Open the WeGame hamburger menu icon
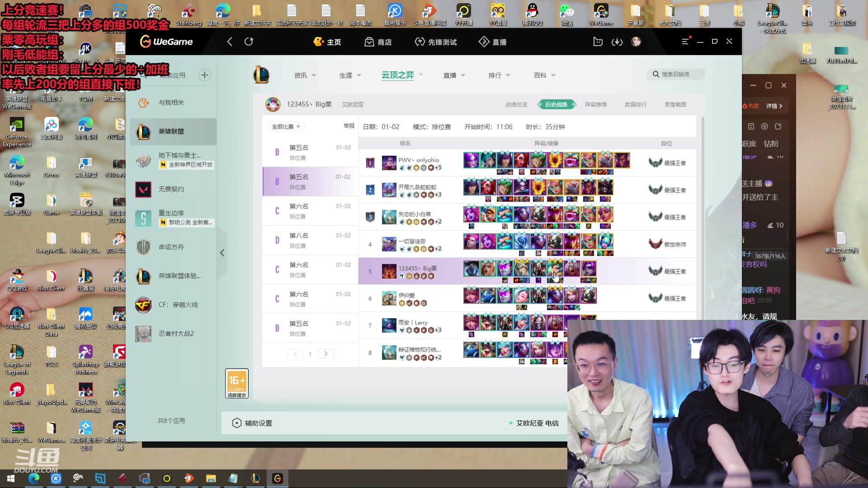 (685, 41)
